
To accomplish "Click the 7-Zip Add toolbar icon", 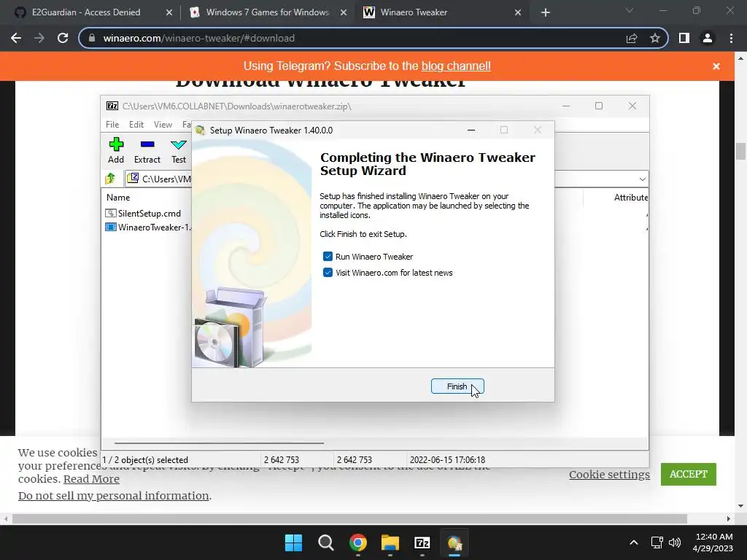I will pos(116,150).
